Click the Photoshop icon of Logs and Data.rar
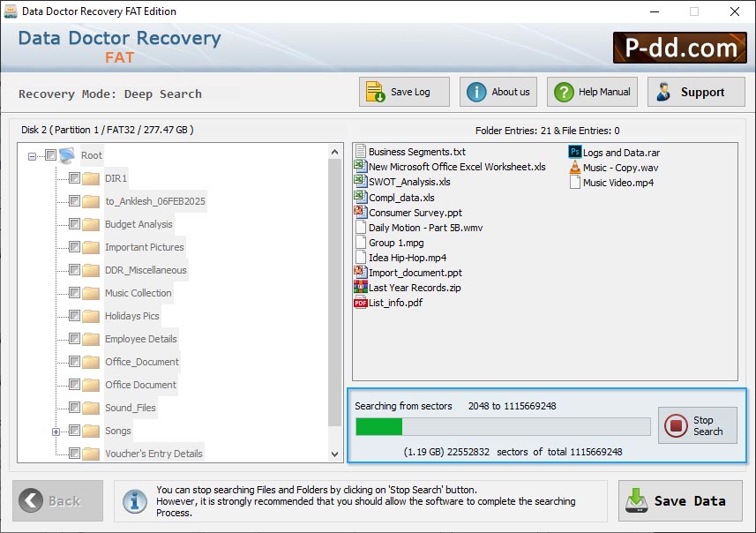This screenshot has height=533, width=756. (x=574, y=152)
